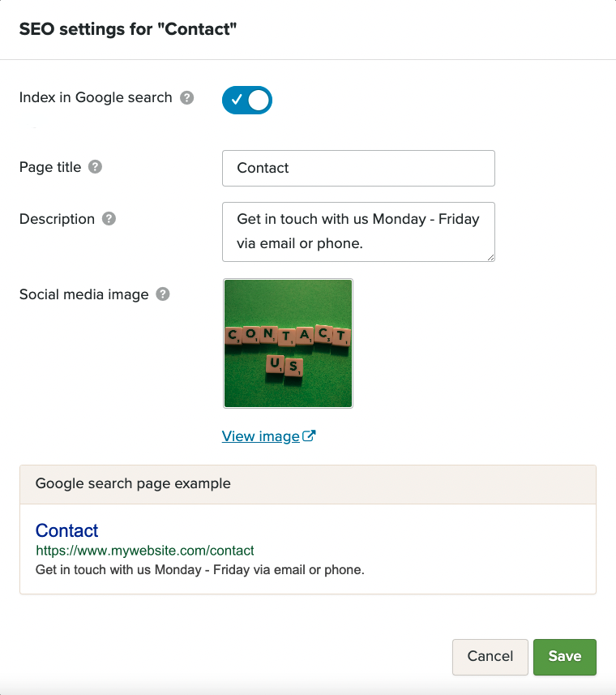Screen dimensions: 616x695
Task: Click the Page title input field
Action: pyautogui.click(x=358, y=168)
